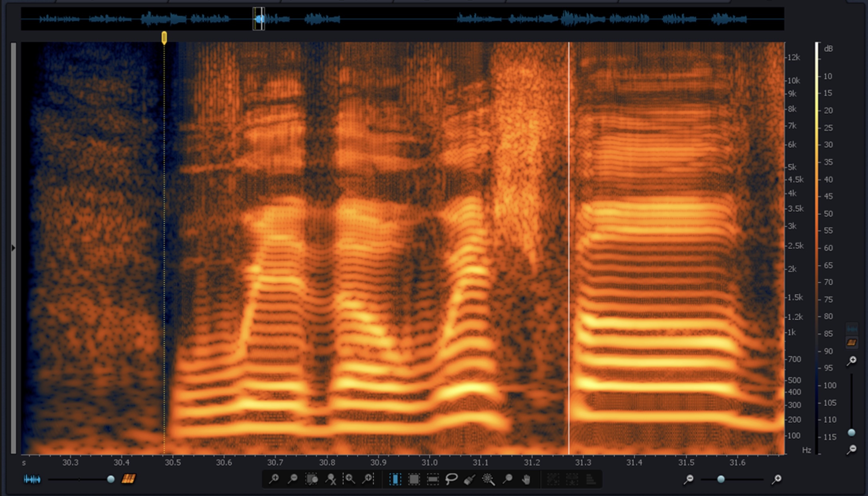Viewport: 868px width, 496px height.
Task: Select the Lasso selection tool
Action: [x=451, y=479]
